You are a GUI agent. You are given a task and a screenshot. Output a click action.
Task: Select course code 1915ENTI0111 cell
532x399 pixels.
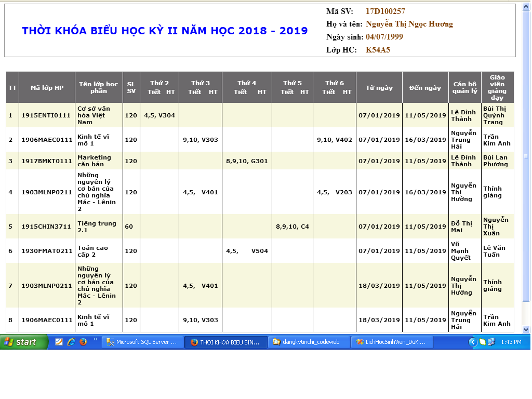[x=46, y=115]
